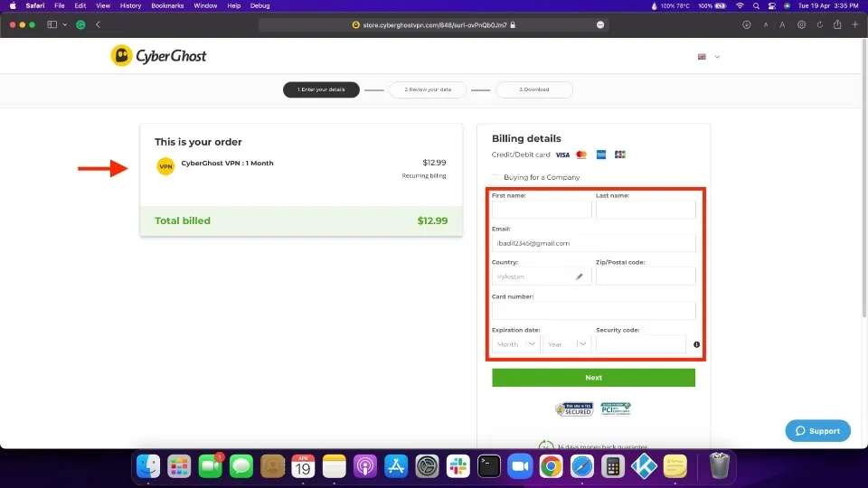The height and width of the screenshot is (488, 868).
Task: Focus the Last name field
Action: click(646, 209)
